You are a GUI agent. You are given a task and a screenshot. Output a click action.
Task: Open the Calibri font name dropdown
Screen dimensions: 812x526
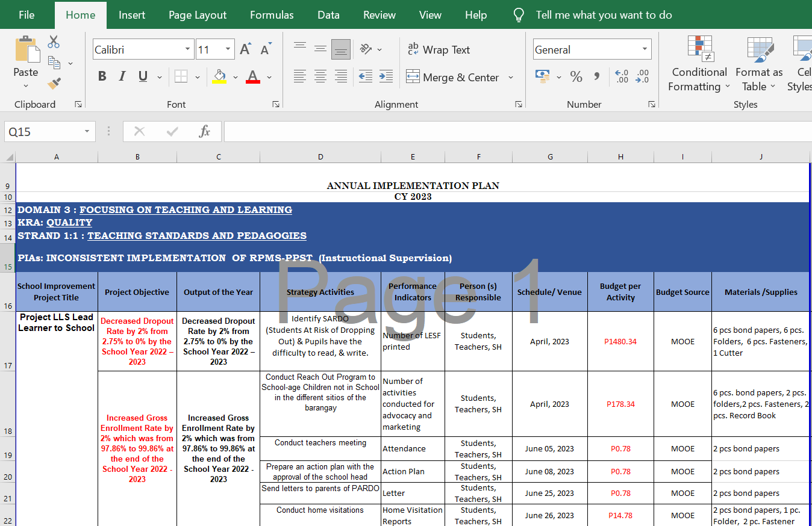tap(188, 49)
